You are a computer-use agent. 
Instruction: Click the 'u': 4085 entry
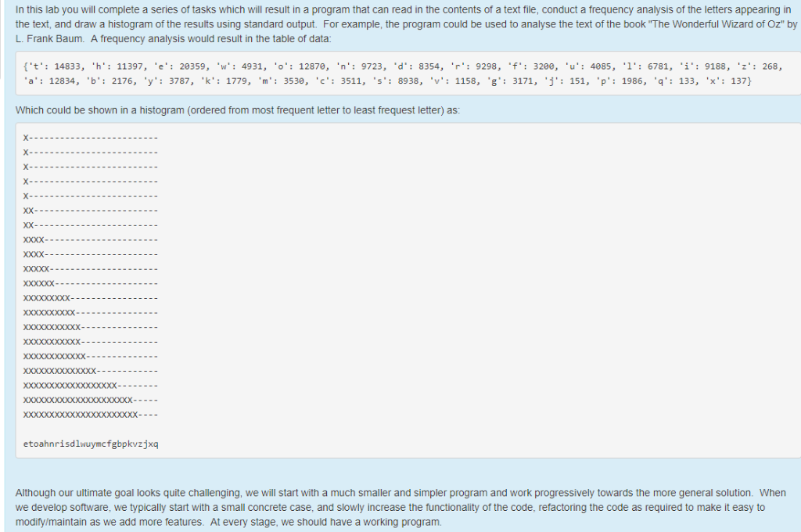(588, 66)
